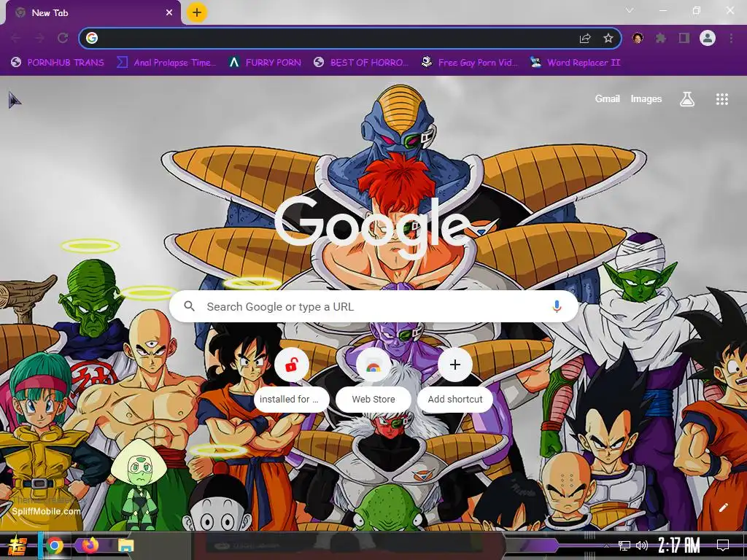Open the notification center icon
The width and height of the screenshot is (747, 560).
coord(723,545)
